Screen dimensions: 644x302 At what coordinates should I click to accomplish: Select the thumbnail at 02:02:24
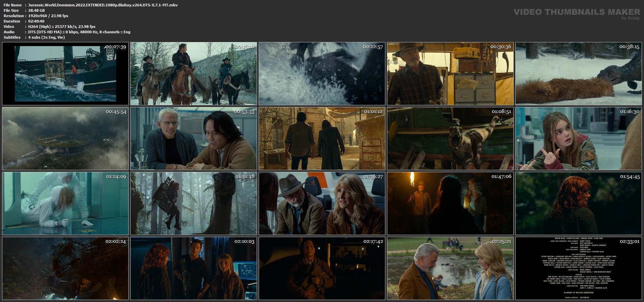[x=66, y=268]
